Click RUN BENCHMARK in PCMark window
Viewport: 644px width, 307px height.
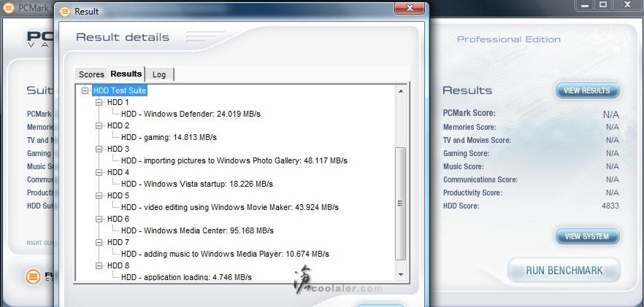click(x=564, y=271)
